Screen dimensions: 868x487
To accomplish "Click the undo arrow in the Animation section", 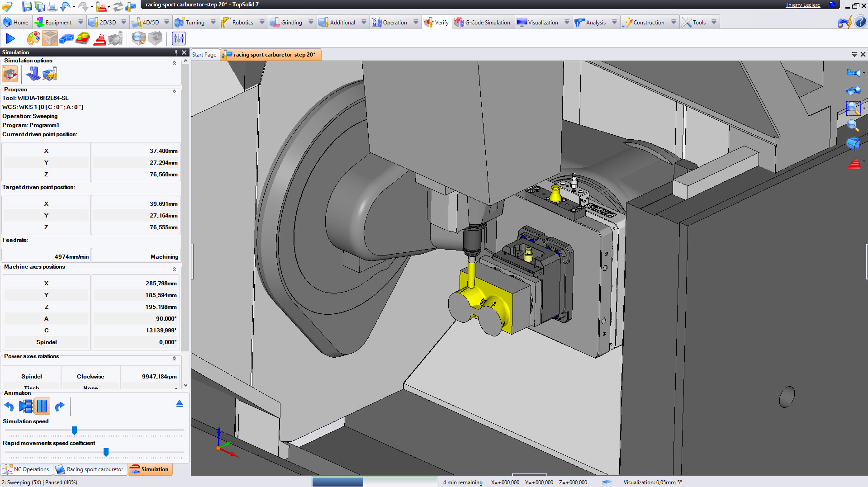I will point(9,406).
